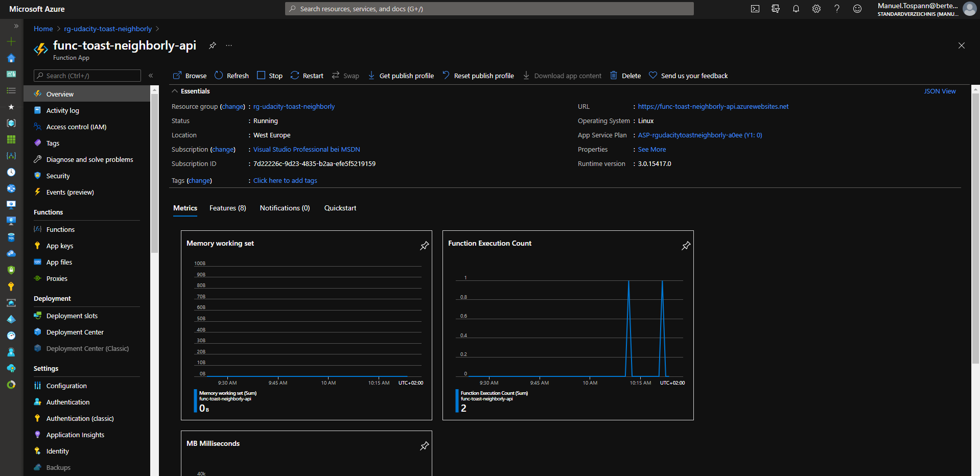Open Proxies menu item
The image size is (980, 476).
(87, 278)
